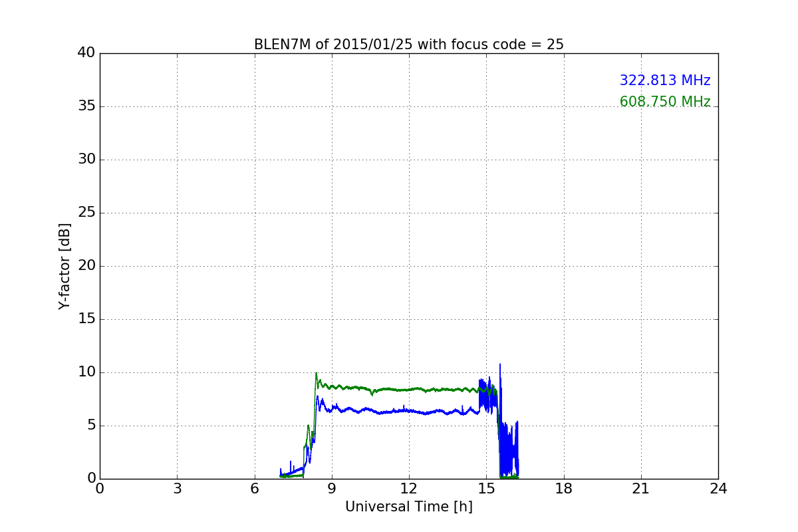Click the y-axis tick label '35'

click(x=86, y=106)
